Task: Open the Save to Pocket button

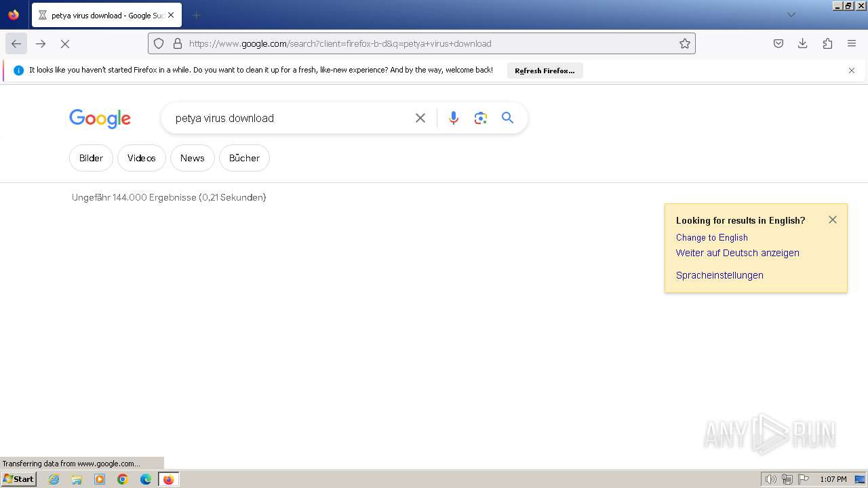Action: (x=778, y=43)
